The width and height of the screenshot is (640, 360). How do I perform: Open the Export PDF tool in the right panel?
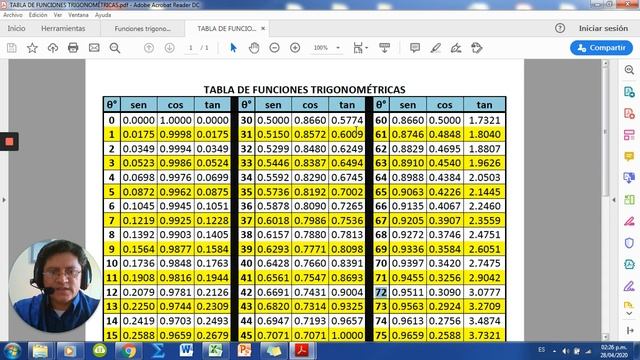point(629,92)
